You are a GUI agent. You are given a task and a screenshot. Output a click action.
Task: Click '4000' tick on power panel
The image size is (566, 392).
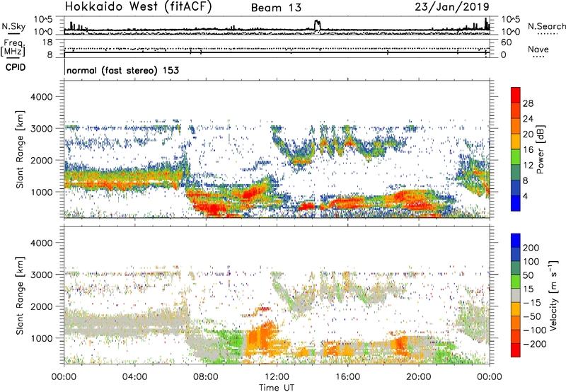[41, 97]
